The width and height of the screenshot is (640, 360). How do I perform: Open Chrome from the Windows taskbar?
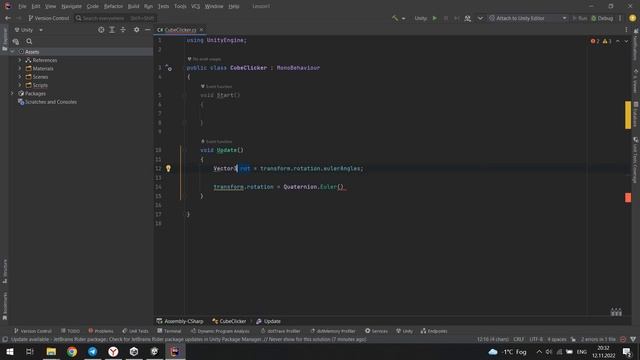click(72, 351)
